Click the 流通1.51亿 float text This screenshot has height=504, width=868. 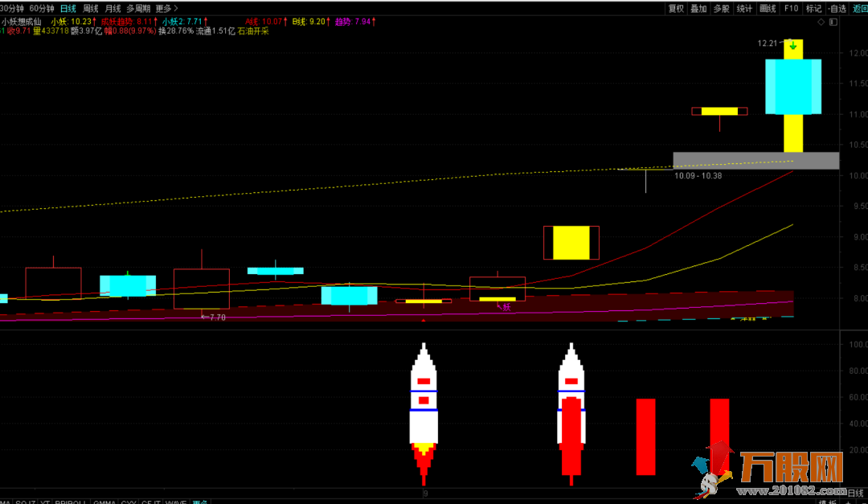[x=215, y=31]
